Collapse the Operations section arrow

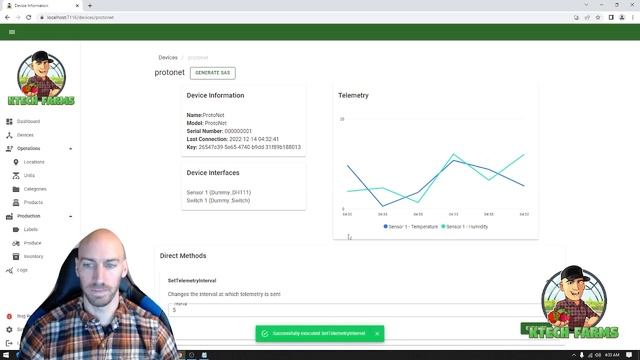[71, 149]
